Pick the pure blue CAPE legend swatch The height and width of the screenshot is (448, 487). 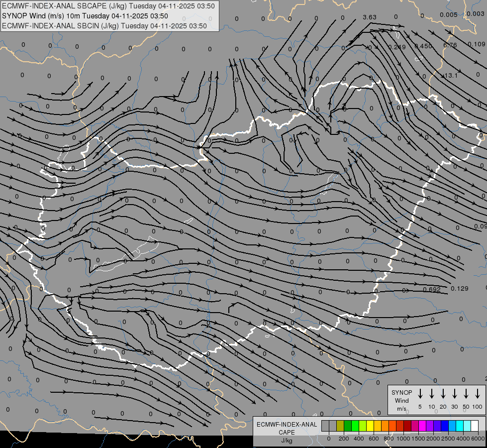[x=445, y=426]
